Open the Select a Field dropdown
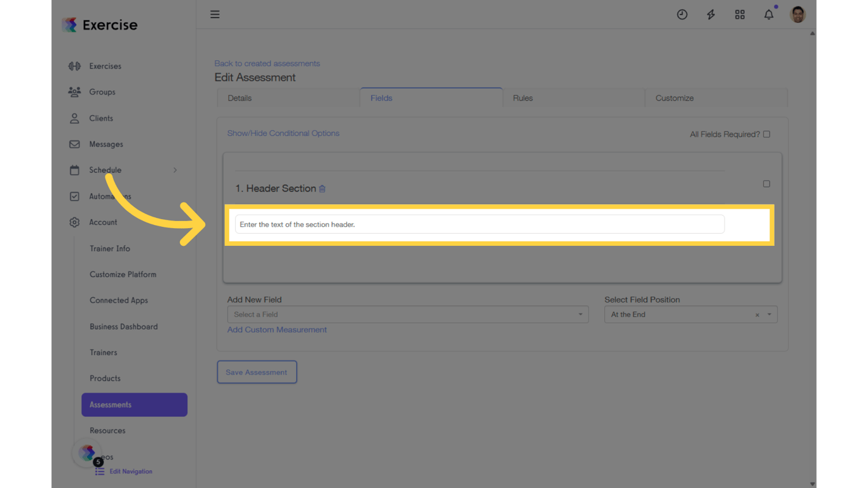This screenshot has height=488, width=868. pos(407,314)
